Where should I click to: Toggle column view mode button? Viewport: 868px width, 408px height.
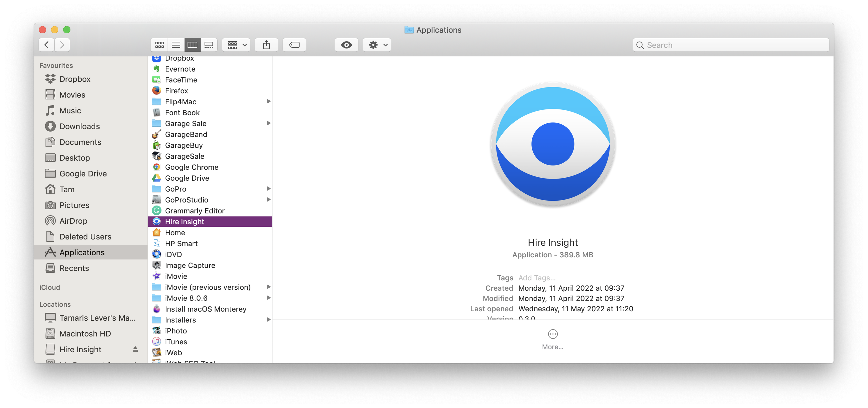(x=192, y=45)
